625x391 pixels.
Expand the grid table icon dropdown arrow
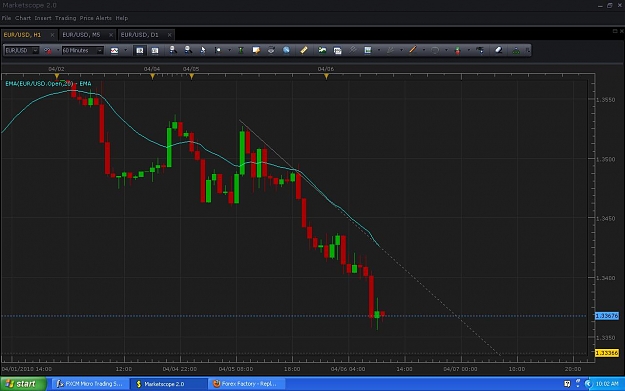click(379, 51)
